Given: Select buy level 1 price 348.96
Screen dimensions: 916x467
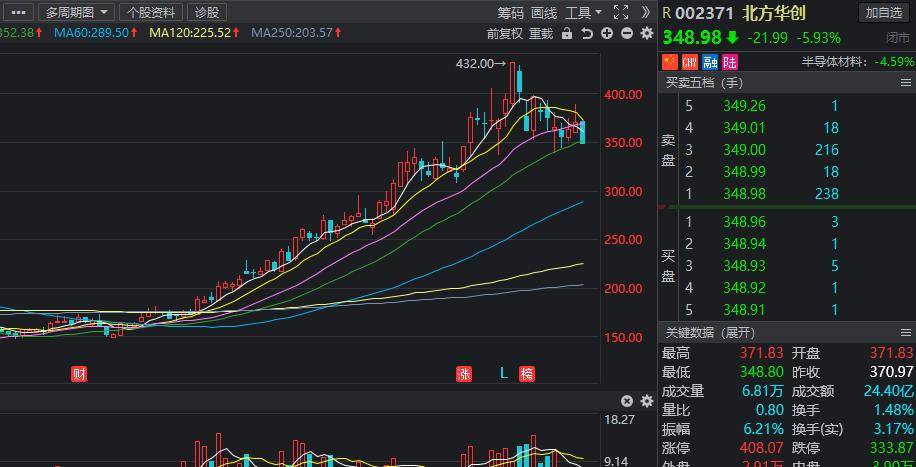Looking at the screenshot, I should [x=744, y=222].
